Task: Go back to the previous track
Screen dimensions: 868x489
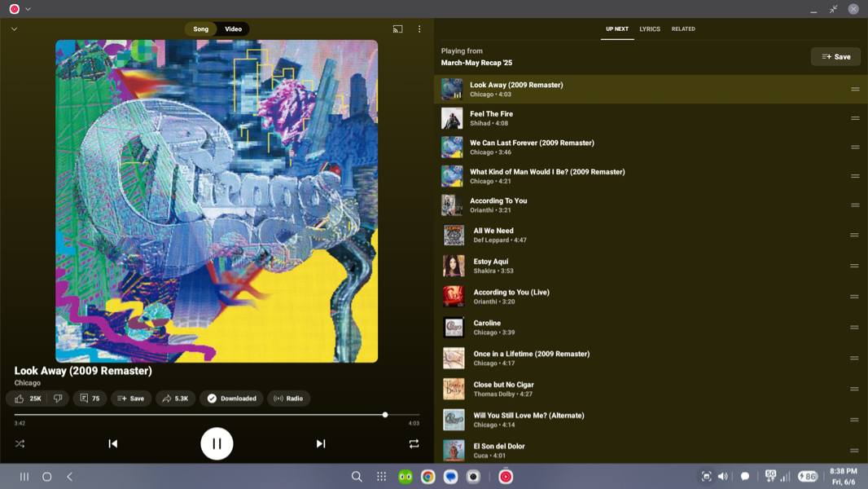Action: 113,443
